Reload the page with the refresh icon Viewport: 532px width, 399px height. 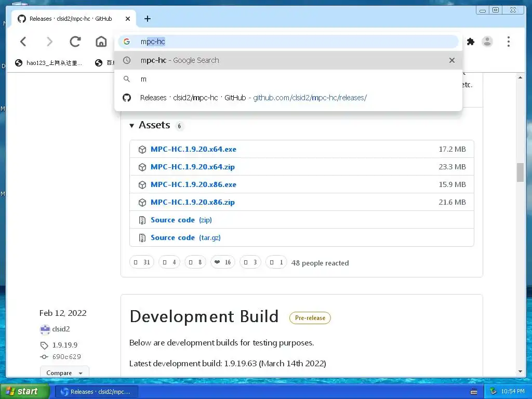pyautogui.click(x=75, y=42)
